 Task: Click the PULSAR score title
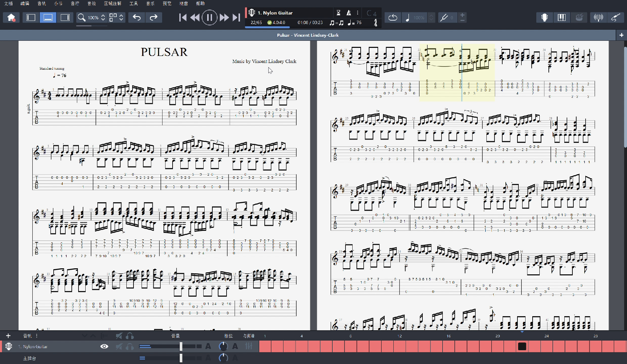click(164, 52)
